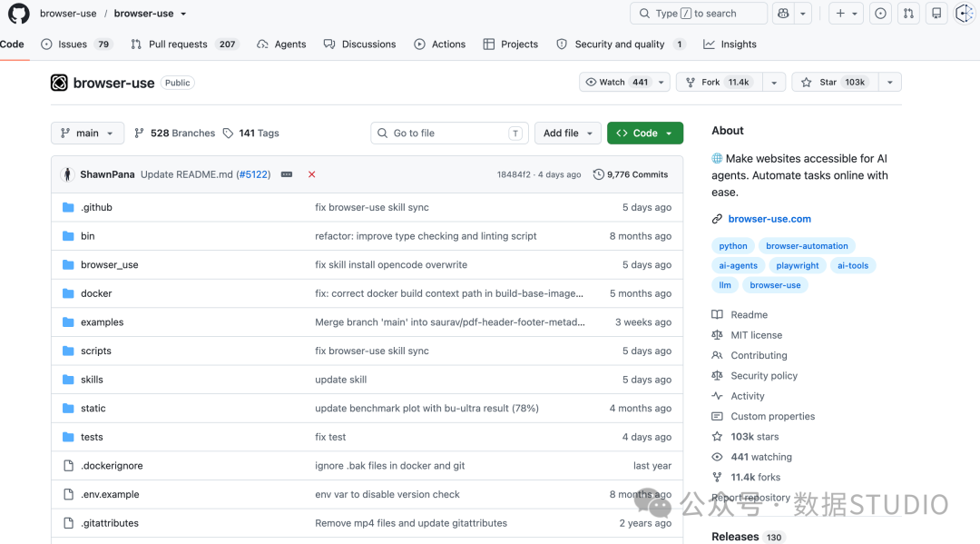Open Copilot chat icon in header
Screen dimensions: 980x544
pyautogui.click(x=783, y=13)
